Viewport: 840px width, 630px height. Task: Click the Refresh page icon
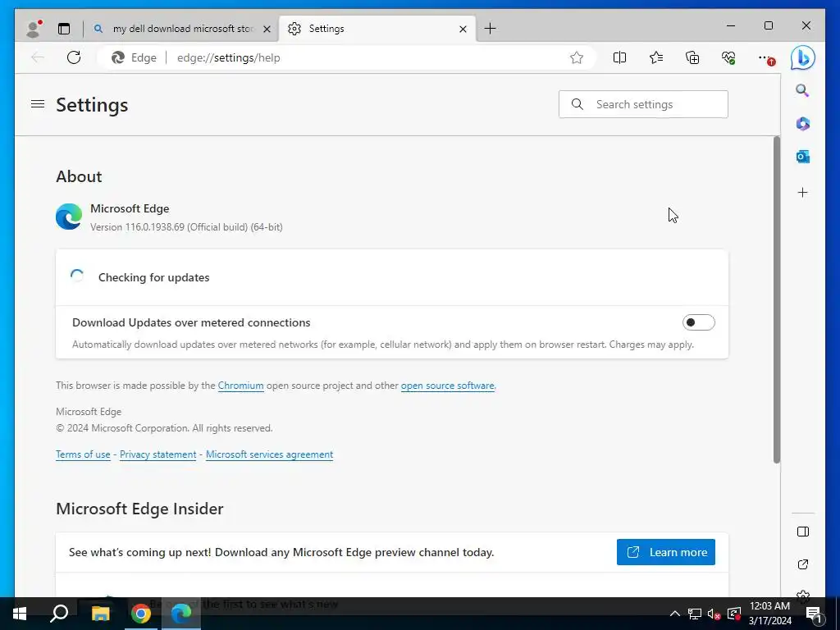click(74, 57)
